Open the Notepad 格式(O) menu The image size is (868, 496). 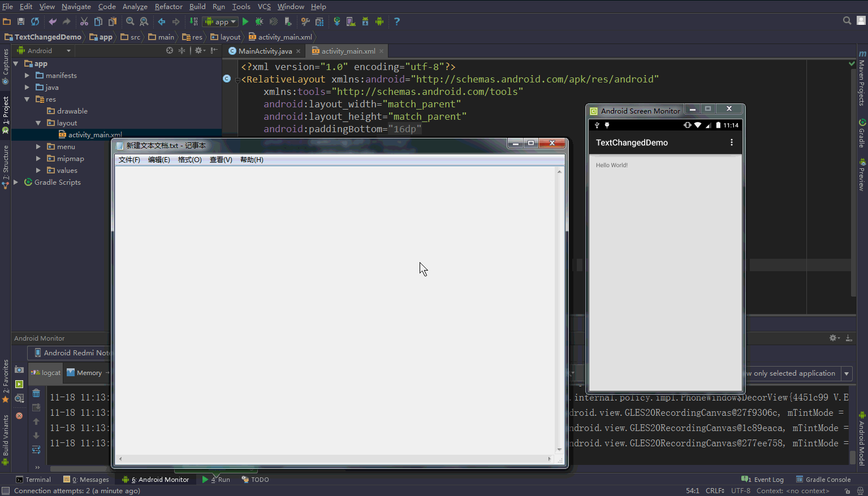(189, 160)
